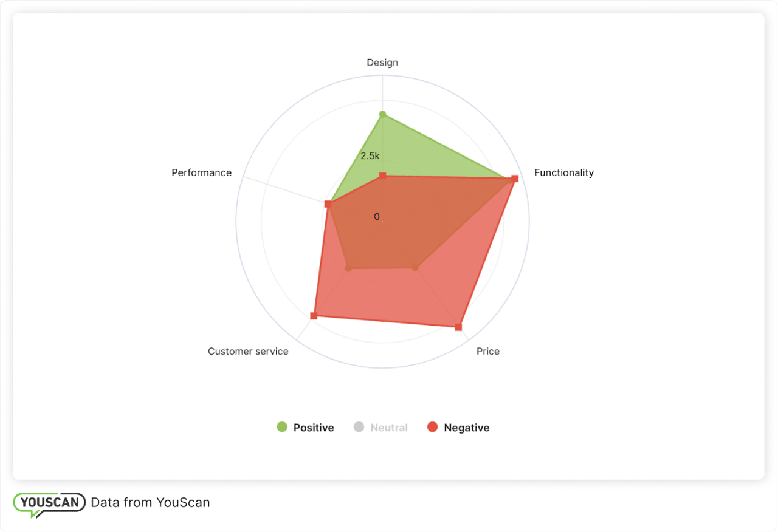This screenshot has width=778, height=532.
Task: Click the YouScan logo
Action: pos(49,504)
